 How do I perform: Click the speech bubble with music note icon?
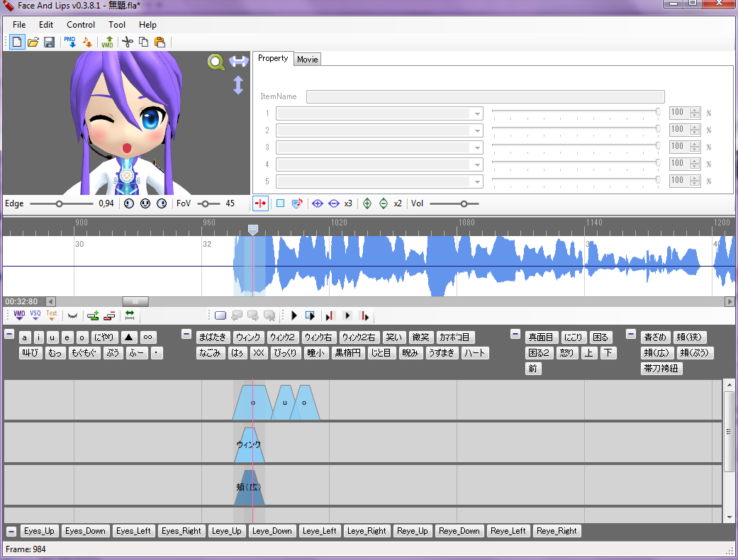297,203
